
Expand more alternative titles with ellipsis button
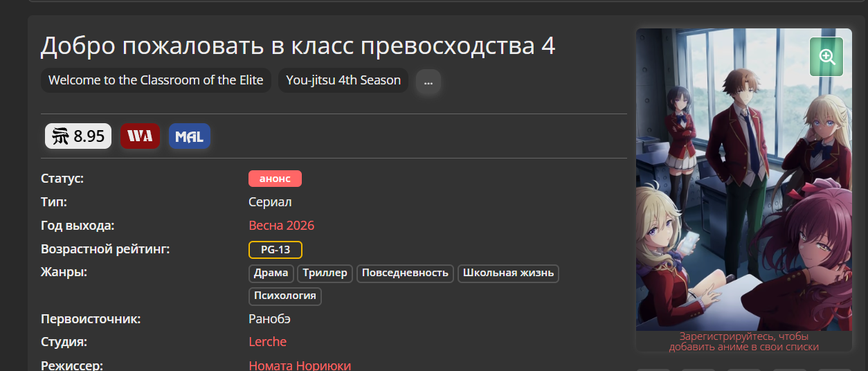[428, 81]
